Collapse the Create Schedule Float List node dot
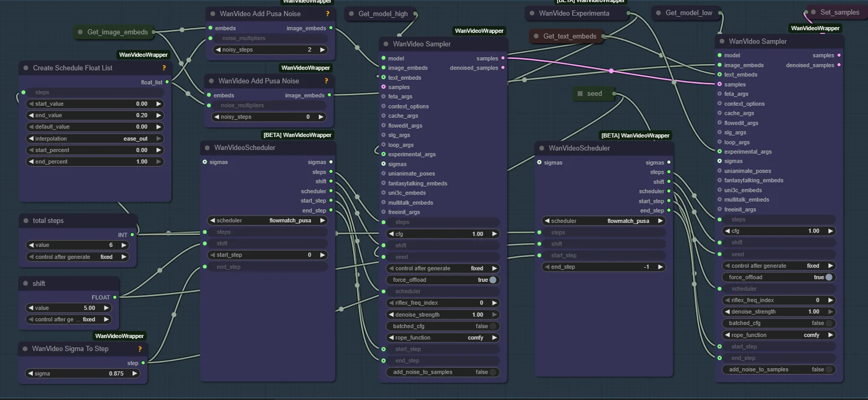Image resolution: width=868 pixels, height=400 pixels. 26,68
